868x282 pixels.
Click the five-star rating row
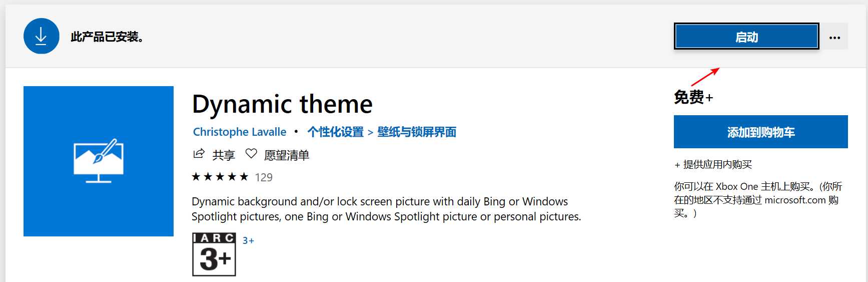point(220,177)
